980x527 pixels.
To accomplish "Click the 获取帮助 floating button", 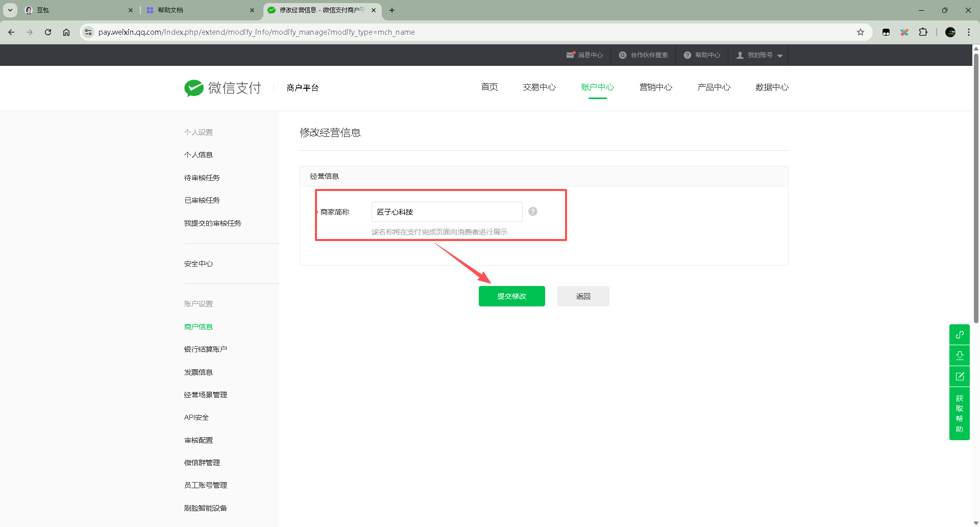I will [959, 414].
